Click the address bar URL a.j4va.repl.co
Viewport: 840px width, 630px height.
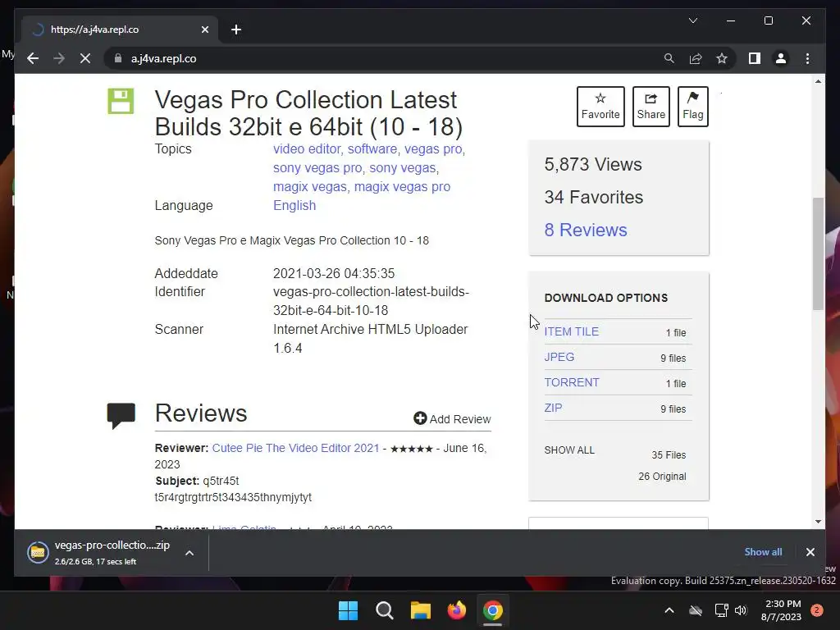(x=164, y=58)
